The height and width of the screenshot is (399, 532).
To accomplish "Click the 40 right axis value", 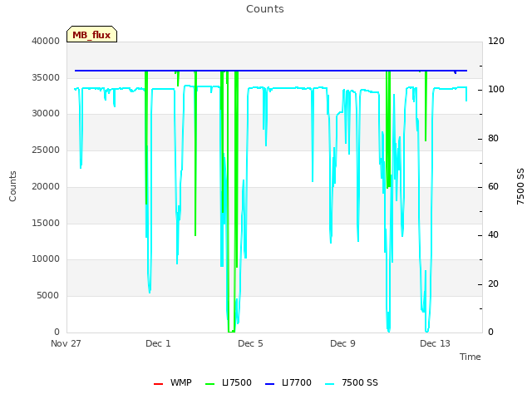I will 493,235.
